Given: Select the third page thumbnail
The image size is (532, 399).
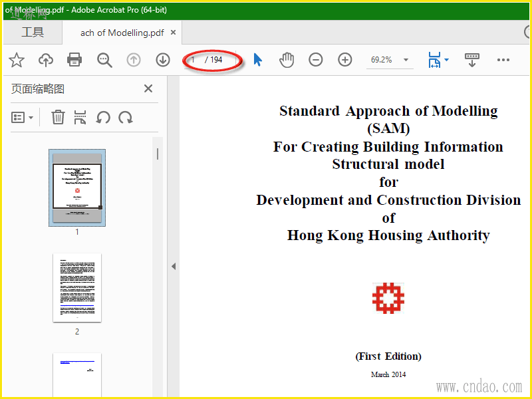Looking at the screenshot, I should (x=77, y=374).
